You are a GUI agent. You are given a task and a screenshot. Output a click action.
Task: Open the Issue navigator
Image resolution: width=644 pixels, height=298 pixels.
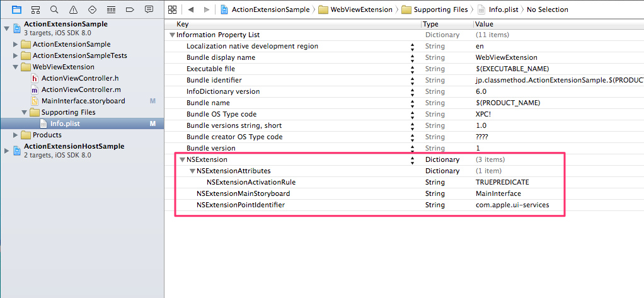tap(73, 9)
